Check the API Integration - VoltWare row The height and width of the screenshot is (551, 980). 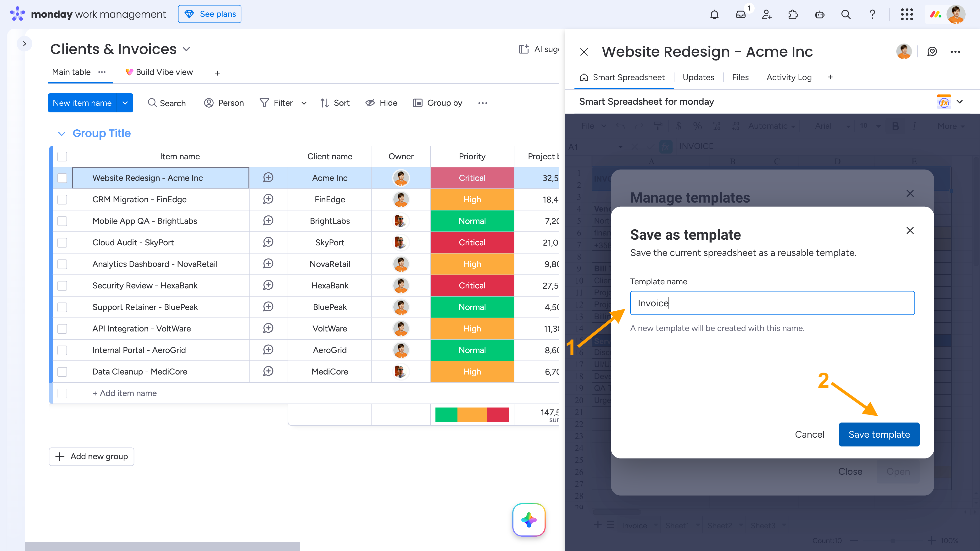(x=62, y=329)
